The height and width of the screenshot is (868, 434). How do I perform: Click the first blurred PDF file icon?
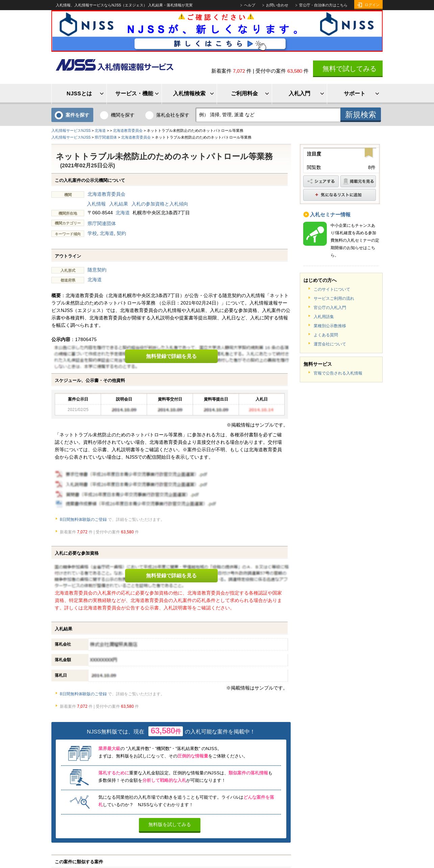(59, 474)
